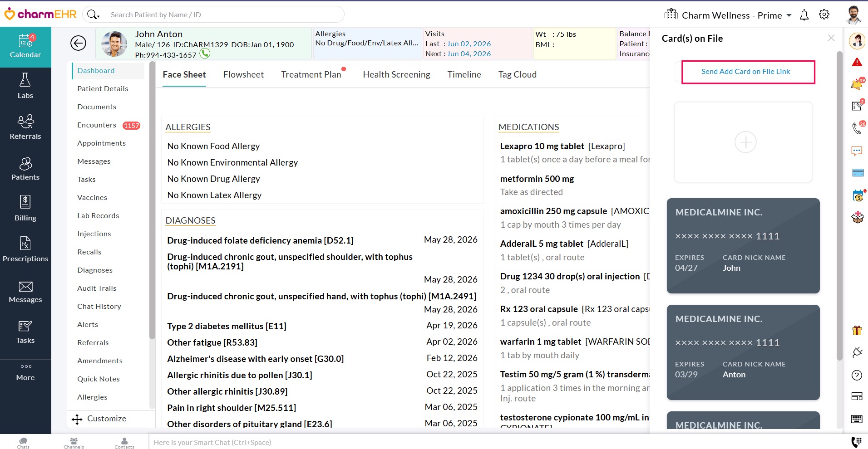Open the settings gear icon

(x=824, y=15)
